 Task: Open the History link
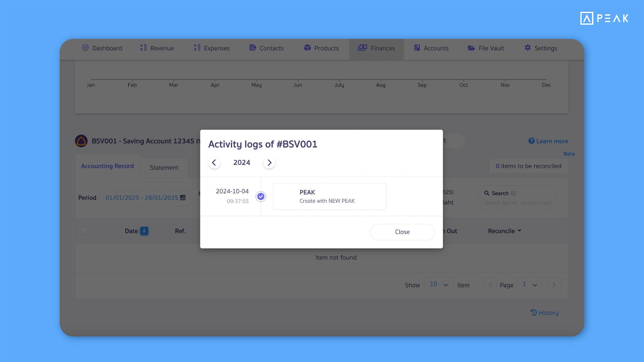[544, 313]
